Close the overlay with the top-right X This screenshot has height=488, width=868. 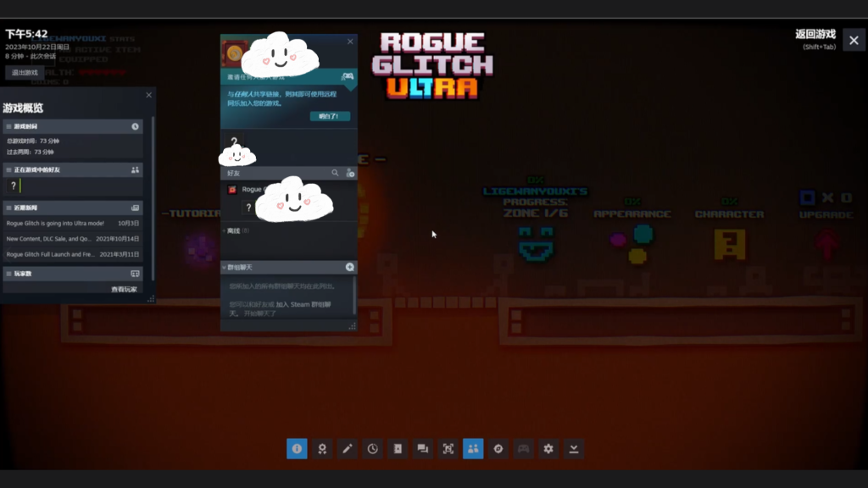click(854, 41)
